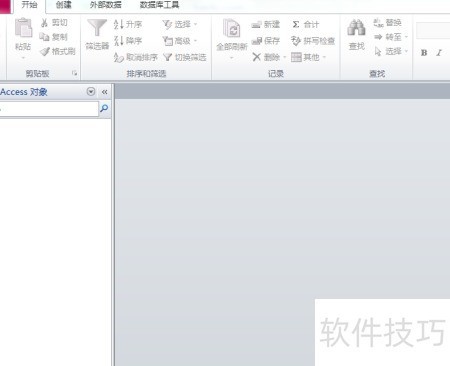Click the 合计 sigma totals icon

pos(296,24)
